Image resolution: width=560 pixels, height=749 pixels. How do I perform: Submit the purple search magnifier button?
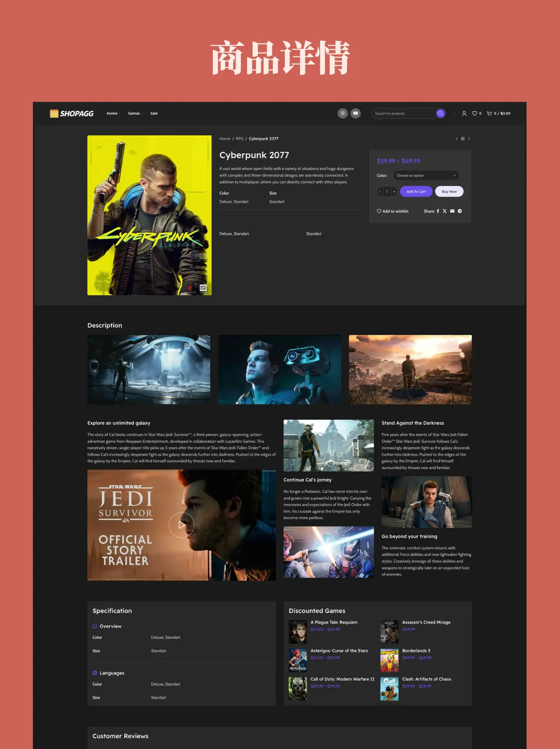click(441, 113)
